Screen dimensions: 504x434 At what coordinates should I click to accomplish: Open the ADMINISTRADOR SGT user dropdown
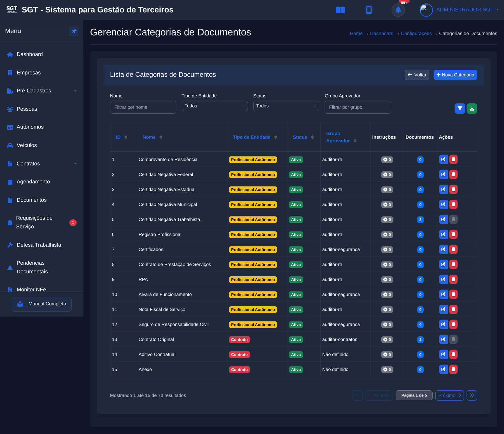(x=467, y=10)
